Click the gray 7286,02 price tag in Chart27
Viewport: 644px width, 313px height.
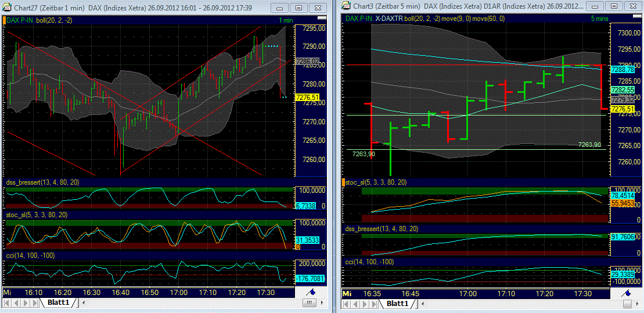click(308, 61)
